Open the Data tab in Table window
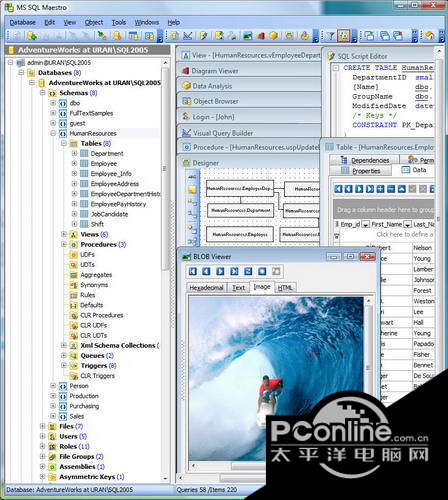This screenshot has width=448, height=500. 414,170
